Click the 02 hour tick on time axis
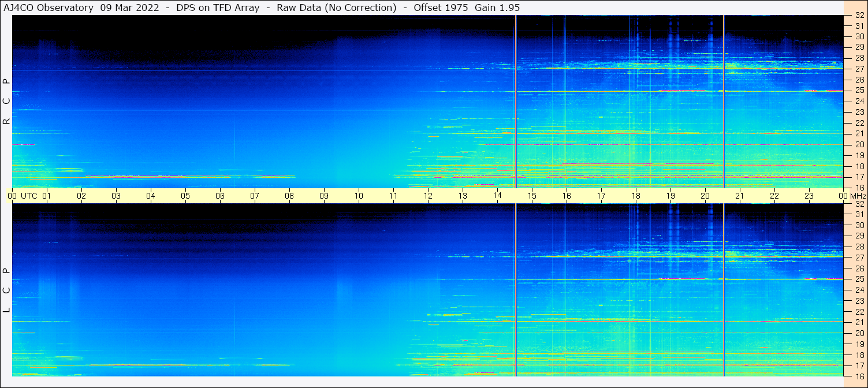 tap(81, 196)
